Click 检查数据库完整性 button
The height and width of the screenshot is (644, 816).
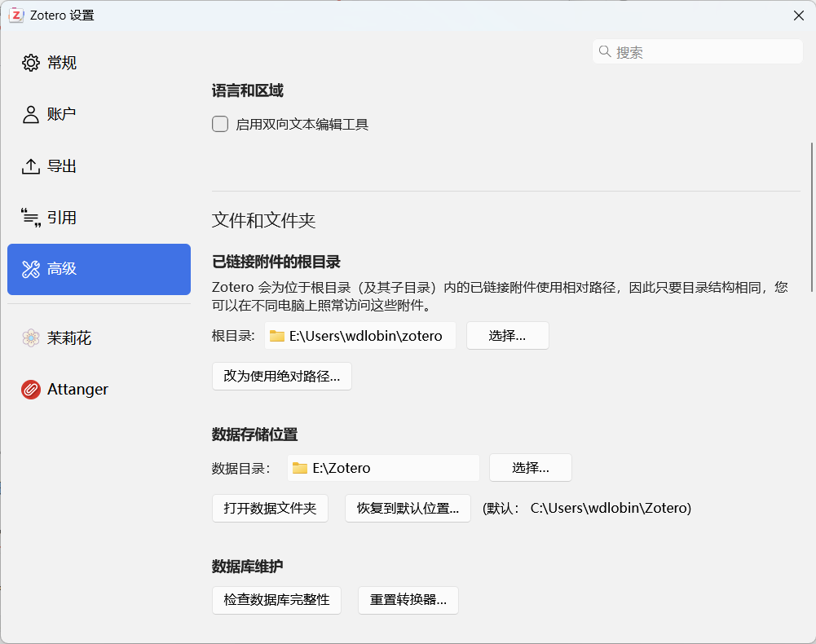(277, 600)
